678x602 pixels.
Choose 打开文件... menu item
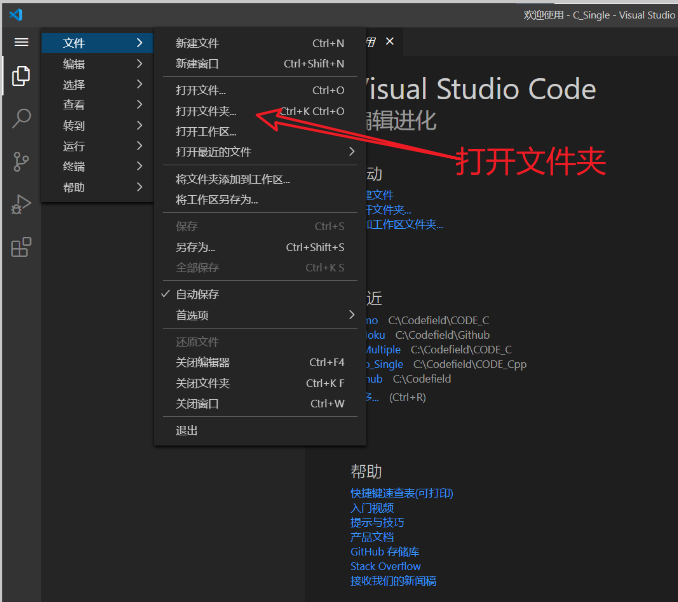tap(260, 90)
